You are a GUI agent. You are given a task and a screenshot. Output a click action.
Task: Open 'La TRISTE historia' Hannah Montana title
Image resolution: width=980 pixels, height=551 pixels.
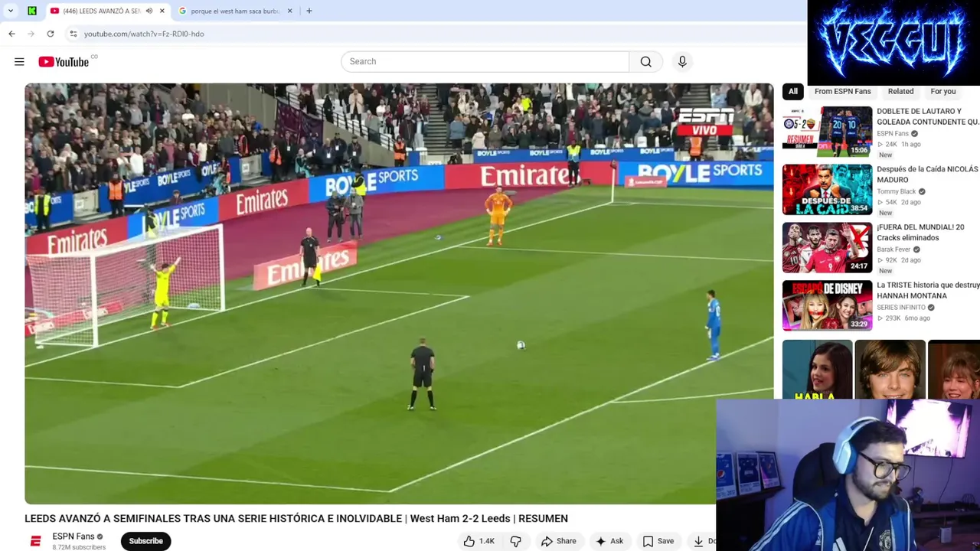coord(928,291)
